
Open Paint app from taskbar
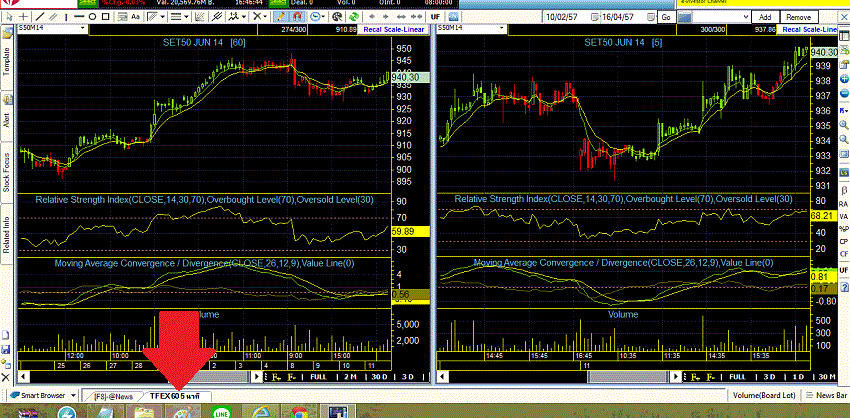[182, 413]
